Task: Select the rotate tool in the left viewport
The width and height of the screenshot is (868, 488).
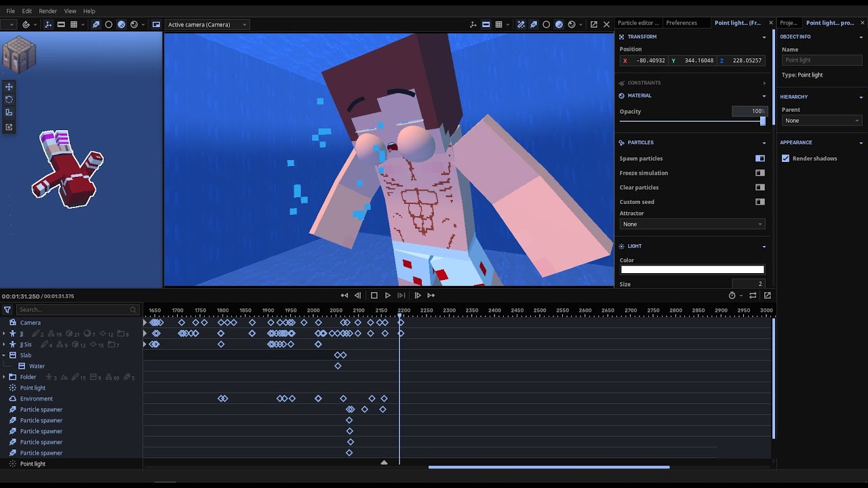Action: click(9, 100)
